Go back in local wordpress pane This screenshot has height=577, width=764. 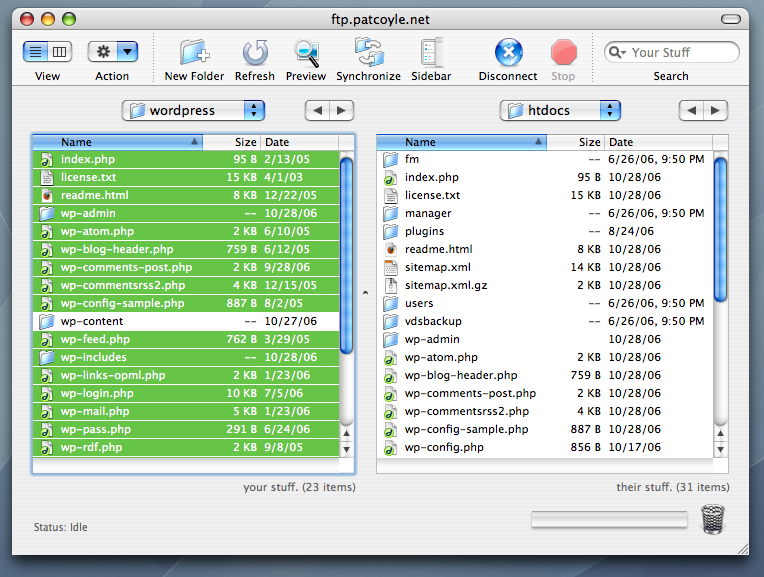[x=317, y=111]
